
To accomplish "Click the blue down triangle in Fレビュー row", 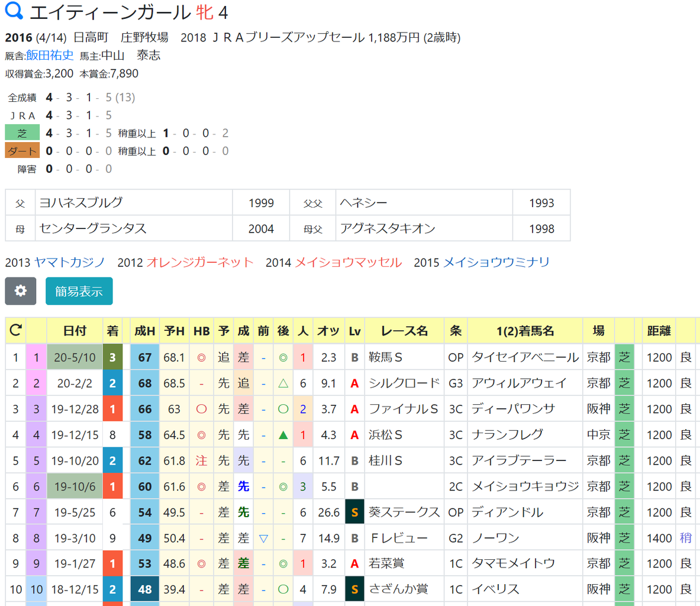I will point(263,539).
